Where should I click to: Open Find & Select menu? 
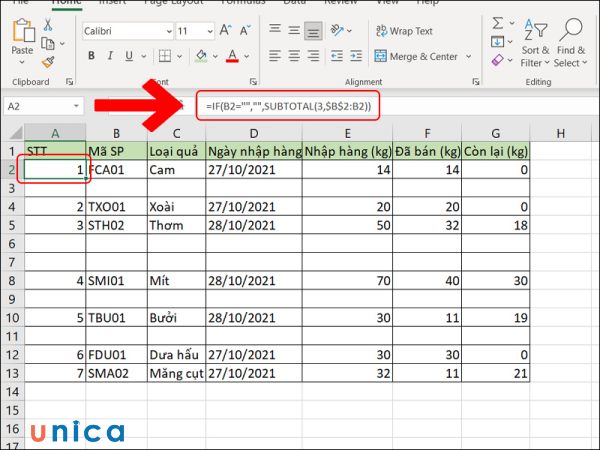[571, 43]
